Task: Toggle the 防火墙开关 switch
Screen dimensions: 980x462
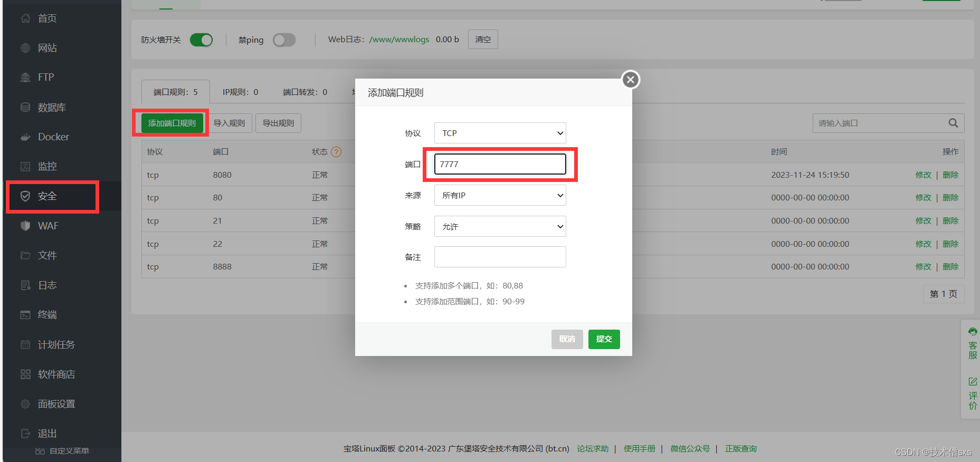Action: (201, 40)
